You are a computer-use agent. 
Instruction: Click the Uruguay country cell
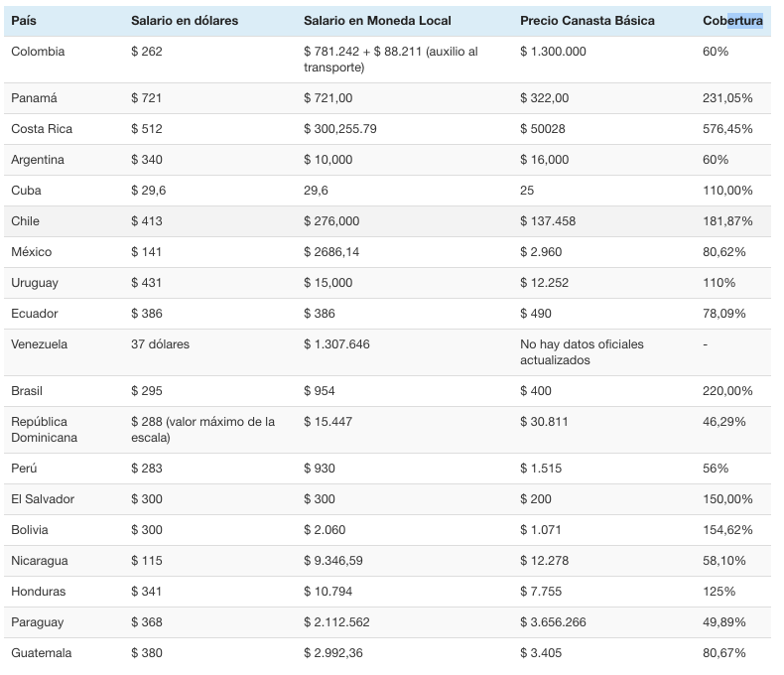point(35,283)
